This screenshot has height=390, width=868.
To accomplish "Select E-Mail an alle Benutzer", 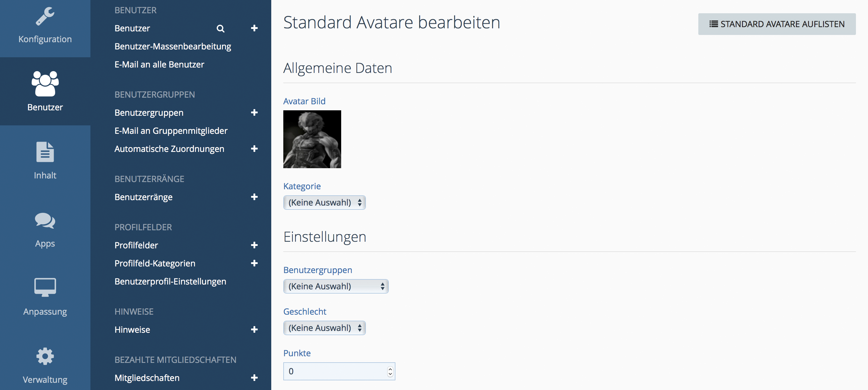I will point(159,64).
